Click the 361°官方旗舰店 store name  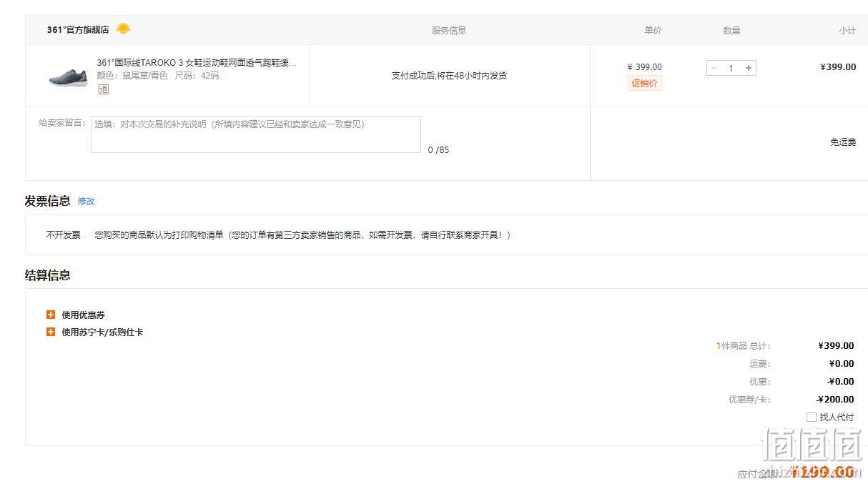point(78,30)
